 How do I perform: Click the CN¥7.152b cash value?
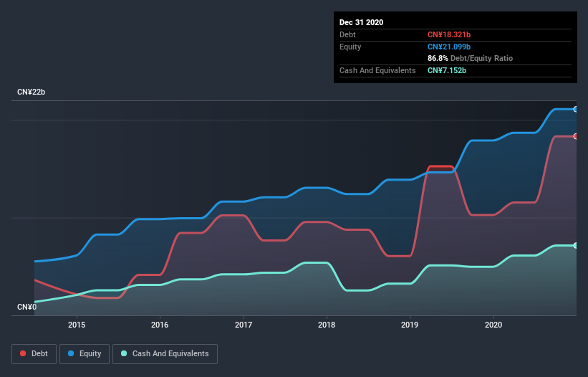(447, 70)
